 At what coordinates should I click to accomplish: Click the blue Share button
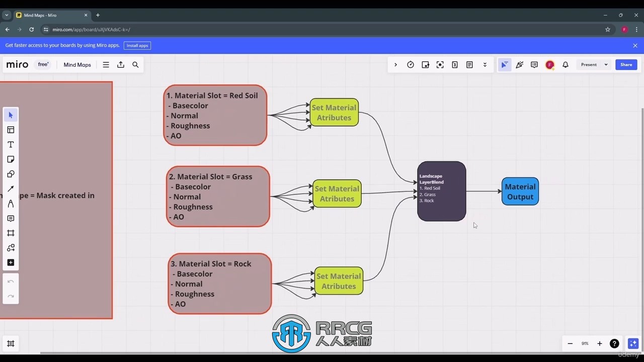(x=626, y=65)
